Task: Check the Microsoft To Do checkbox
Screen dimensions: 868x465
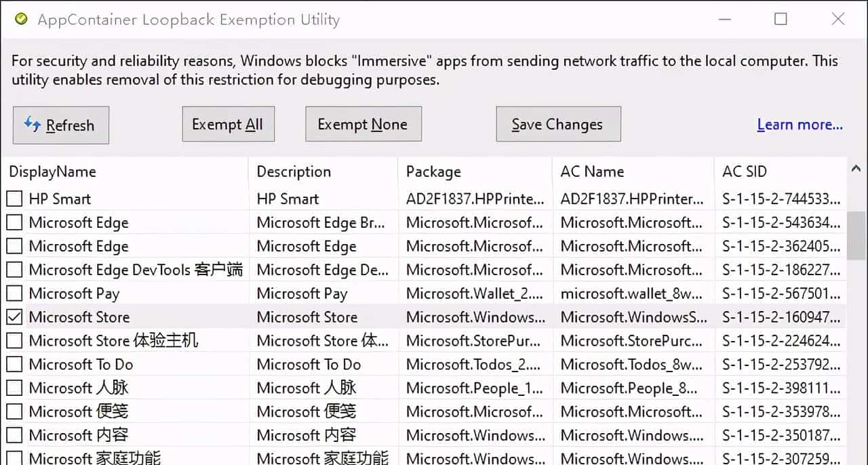Action: pos(14,364)
